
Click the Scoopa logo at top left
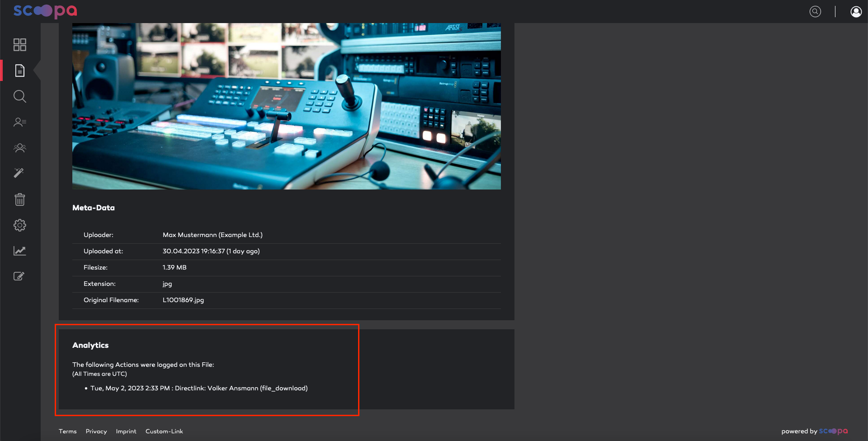click(45, 11)
